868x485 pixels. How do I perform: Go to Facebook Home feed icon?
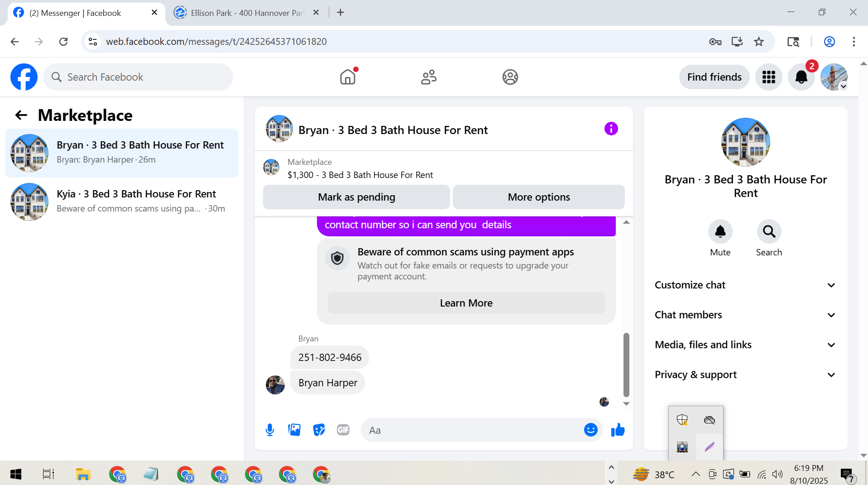tap(348, 77)
